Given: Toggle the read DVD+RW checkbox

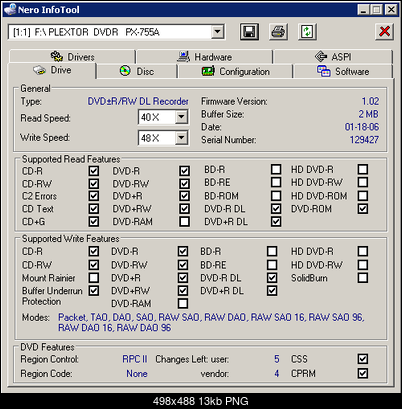Looking at the screenshot, I should pyautogui.click(x=184, y=209).
